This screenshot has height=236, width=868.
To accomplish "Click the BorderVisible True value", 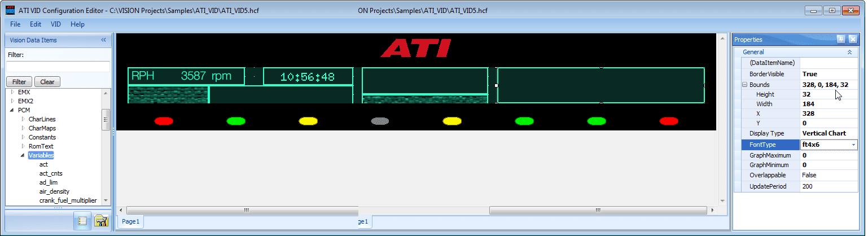I will 829,74.
